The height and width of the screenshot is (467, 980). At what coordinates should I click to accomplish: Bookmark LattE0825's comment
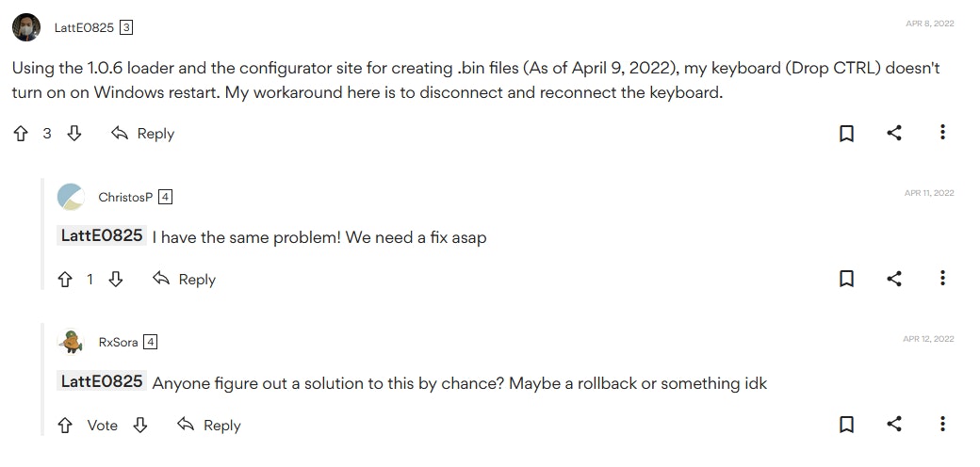tap(846, 134)
